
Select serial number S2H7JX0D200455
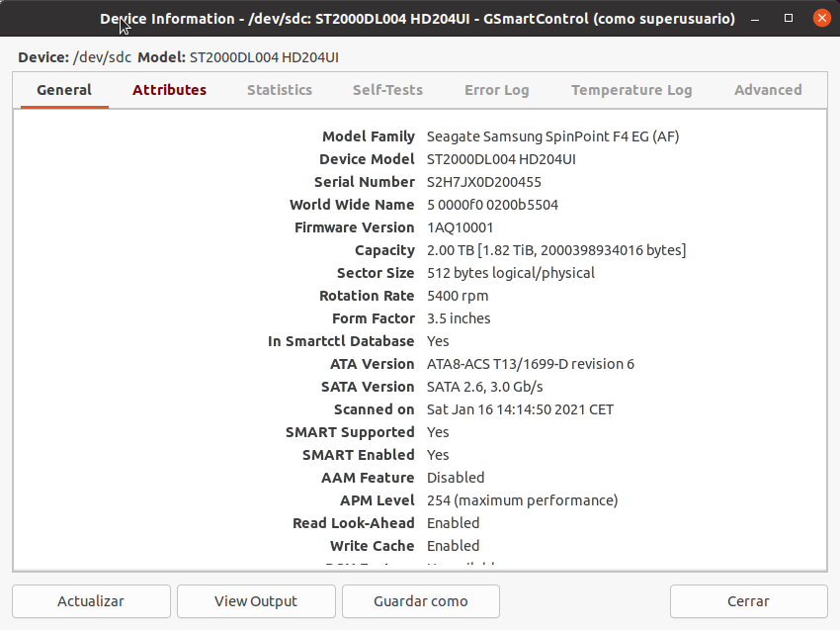coord(484,182)
